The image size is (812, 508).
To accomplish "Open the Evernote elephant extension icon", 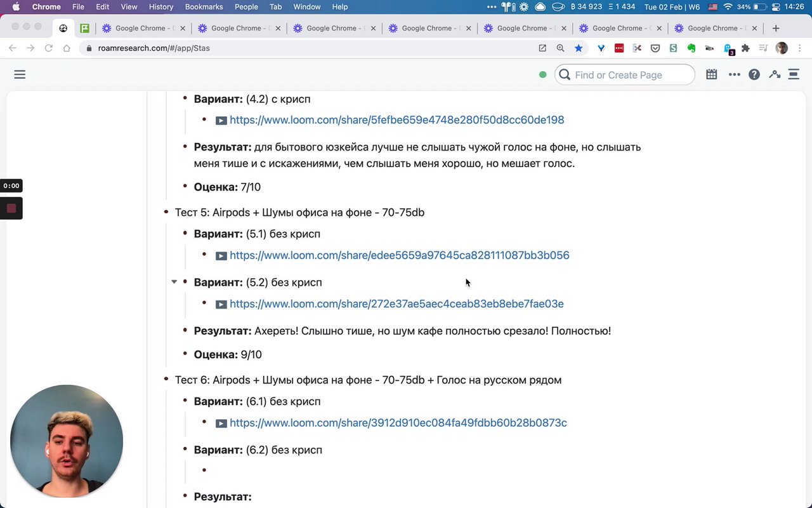I will (x=691, y=48).
